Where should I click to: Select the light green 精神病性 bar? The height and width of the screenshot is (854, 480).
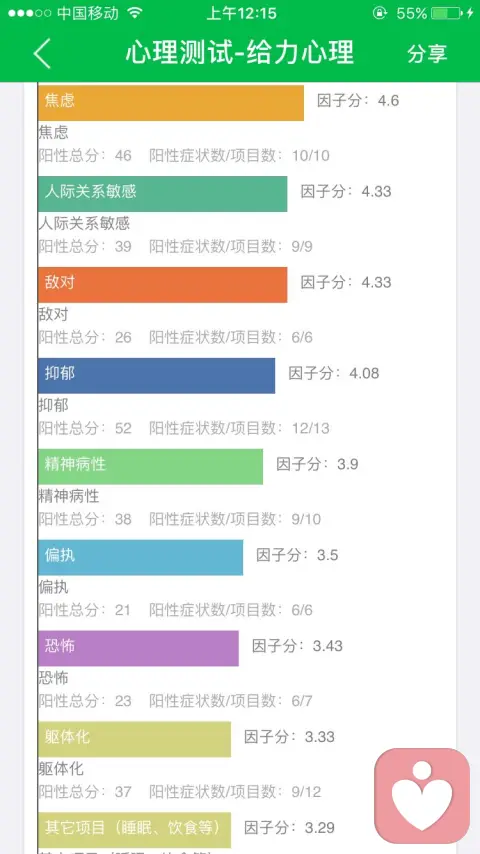[x=150, y=467]
